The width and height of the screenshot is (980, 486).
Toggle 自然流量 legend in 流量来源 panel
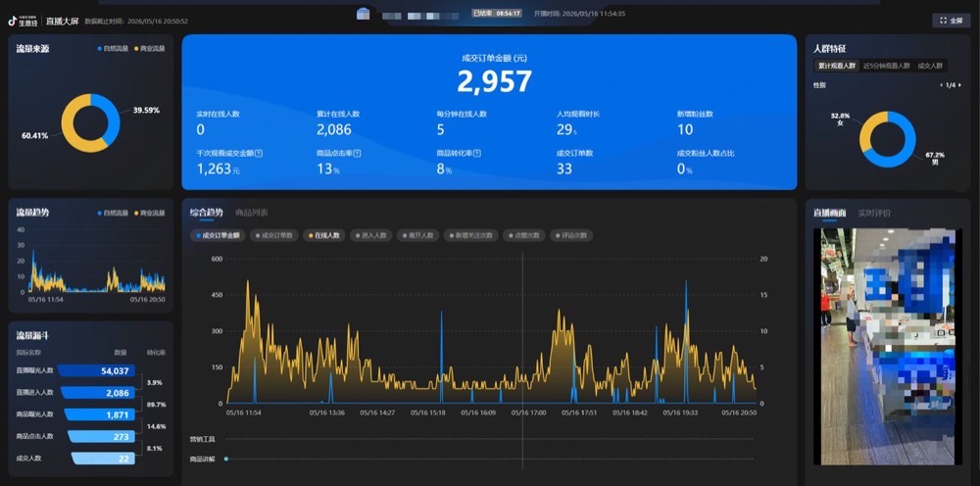tap(112, 48)
